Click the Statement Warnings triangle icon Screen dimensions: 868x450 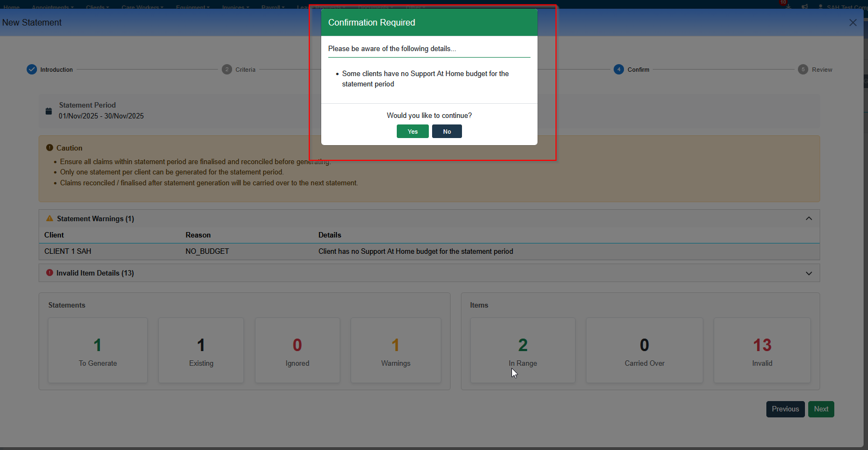click(50, 218)
